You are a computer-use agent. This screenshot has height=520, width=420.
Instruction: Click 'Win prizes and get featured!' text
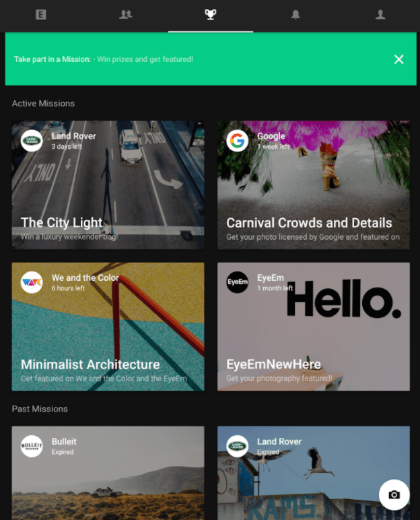pos(145,59)
